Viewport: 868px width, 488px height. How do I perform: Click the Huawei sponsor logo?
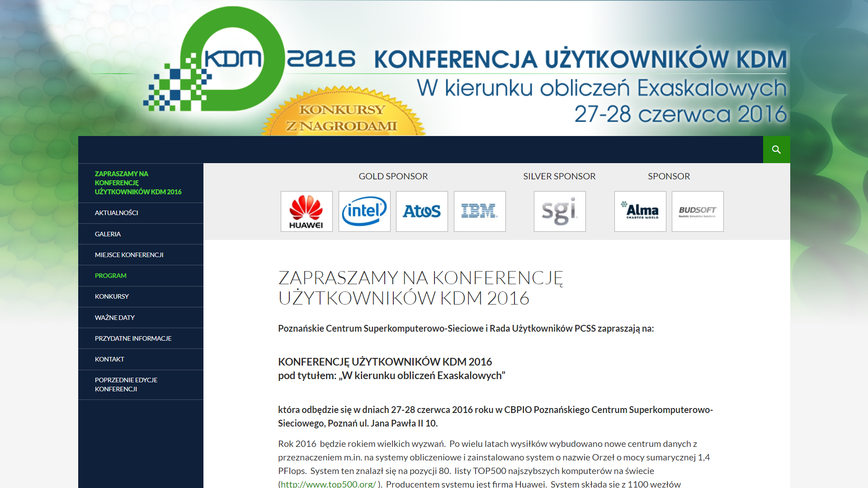pos(307,211)
